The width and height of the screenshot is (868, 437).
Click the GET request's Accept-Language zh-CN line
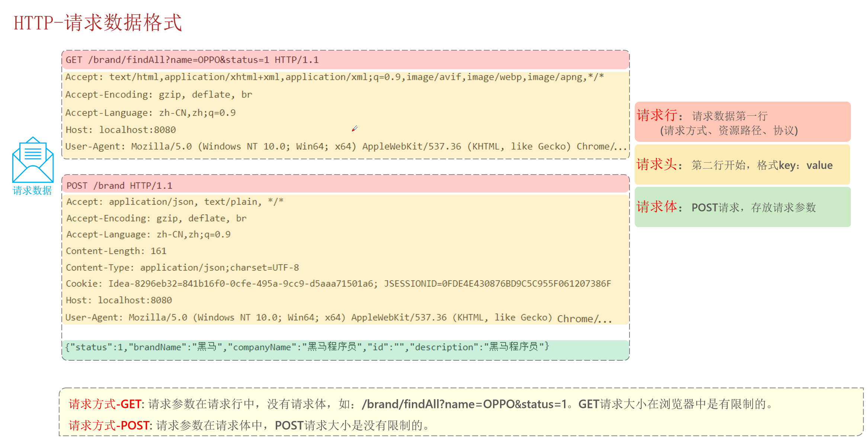[x=150, y=112]
